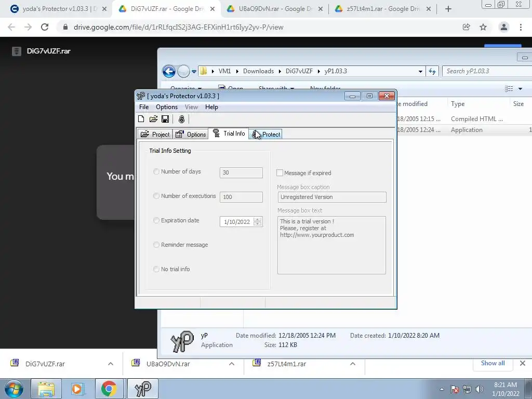The image size is (532, 399).
Task: Click the DiG7vUZF.rar file icon in Drive header
Action: point(16,51)
